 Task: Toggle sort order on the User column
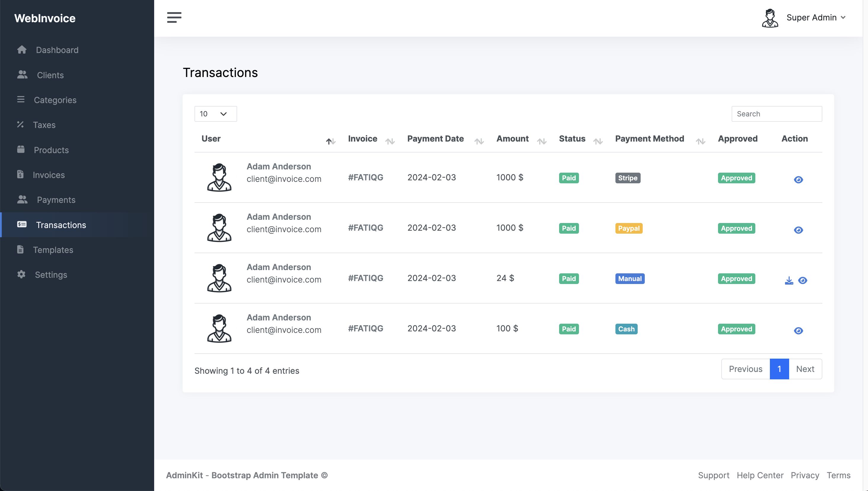click(331, 141)
